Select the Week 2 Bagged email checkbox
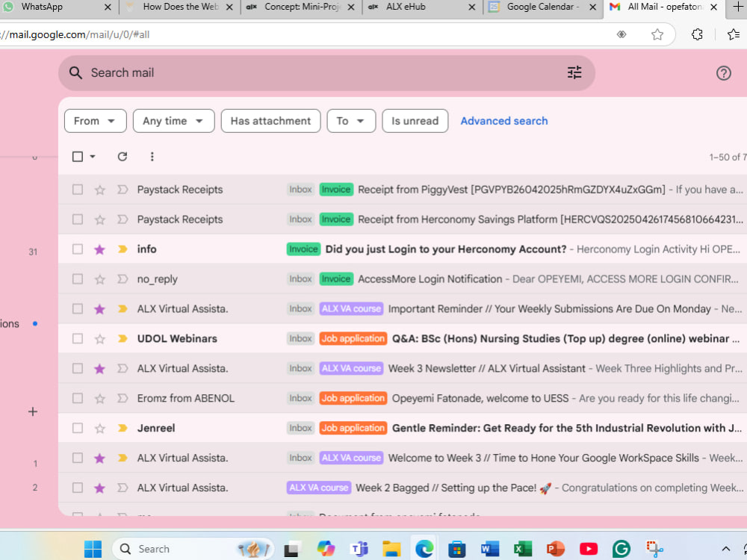The height and width of the screenshot is (560, 747). click(x=77, y=488)
